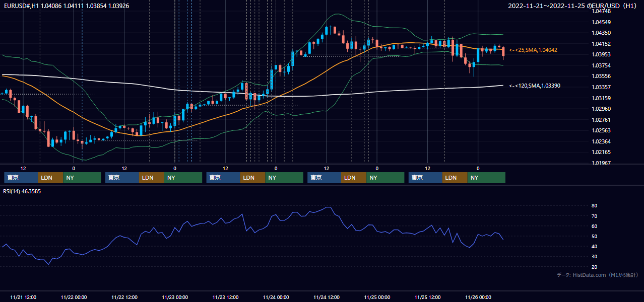This screenshot has height=302, width=644.
Task: Select the 11/24 12:00 time axis label
Action: pos(327,297)
